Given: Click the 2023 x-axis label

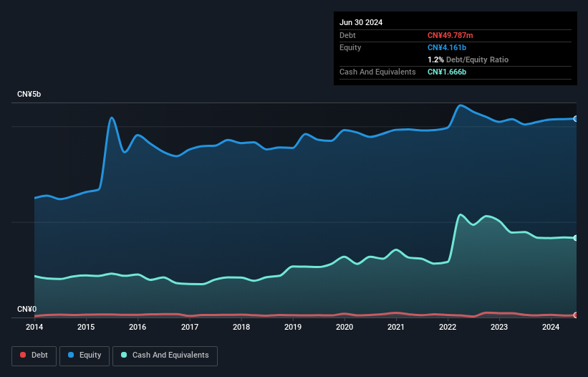Looking at the screenshot, I should 499,327.
